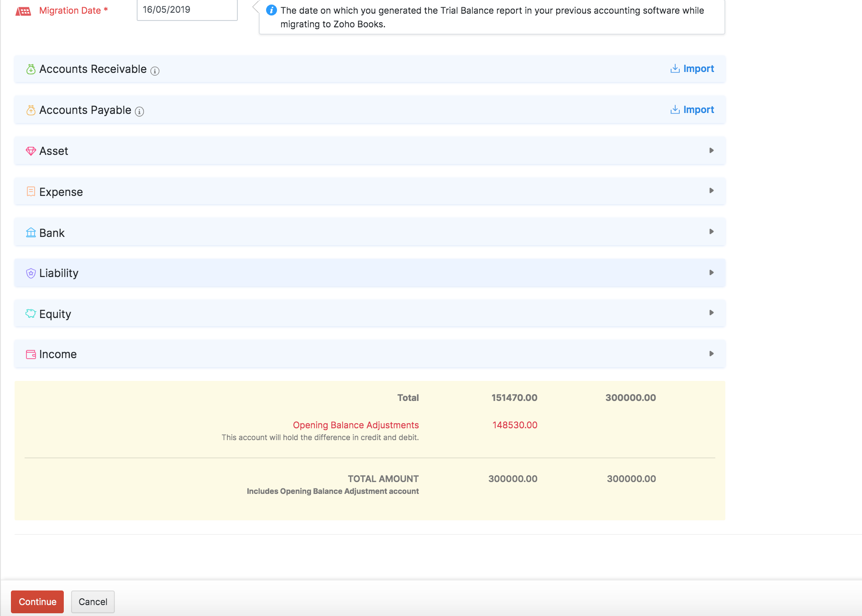Click the Liability shield icon
The height and width of the screenshot is (616, 862).
31,273
